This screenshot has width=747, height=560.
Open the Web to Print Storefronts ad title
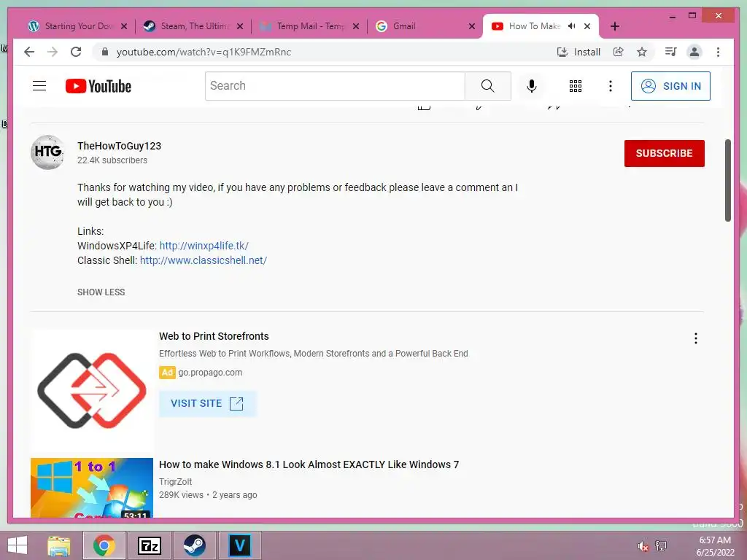coord(214,336)
